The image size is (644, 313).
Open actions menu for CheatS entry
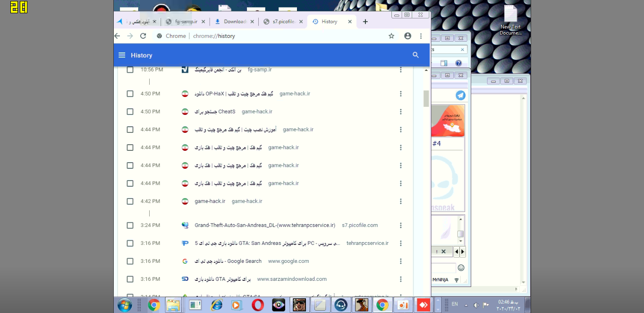[x=401, y=112]
